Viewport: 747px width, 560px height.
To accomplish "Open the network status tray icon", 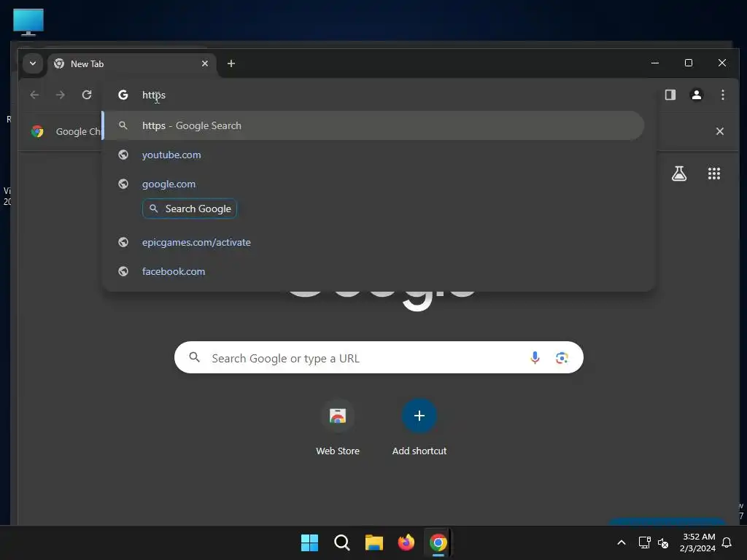I will click(644, 542).
